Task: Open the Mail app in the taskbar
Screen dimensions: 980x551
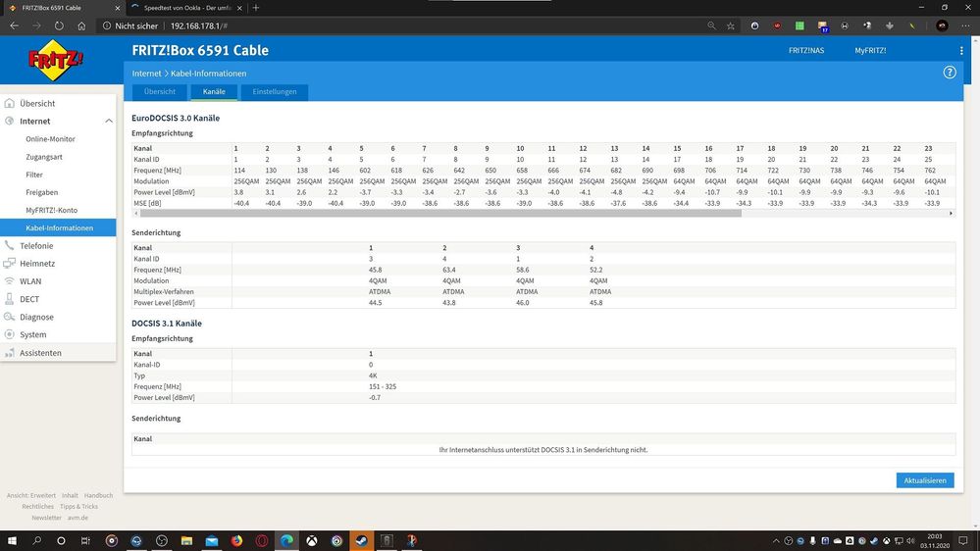Action: [x=212, y=540]
